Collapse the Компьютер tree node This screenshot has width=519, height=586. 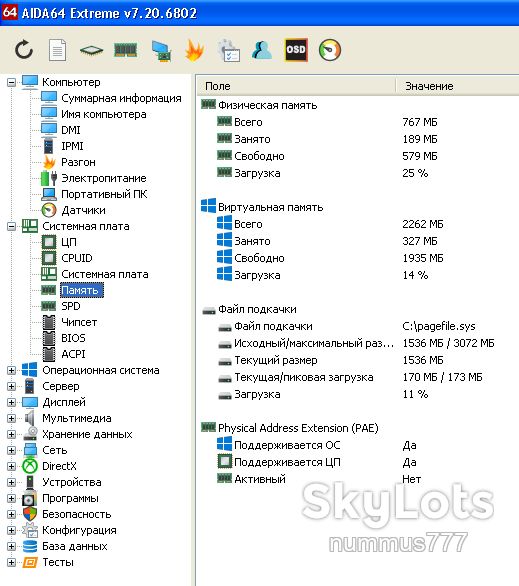click(12, 82)
